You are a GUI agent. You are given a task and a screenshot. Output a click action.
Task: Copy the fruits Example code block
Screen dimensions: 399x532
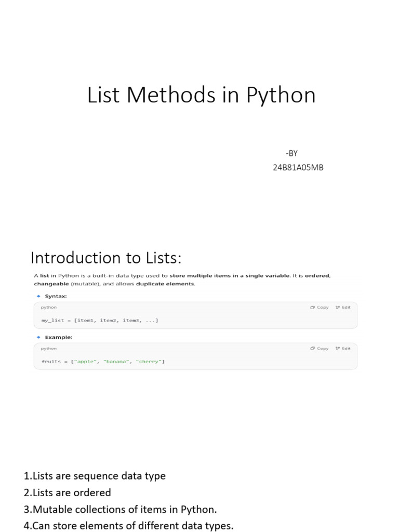click(320, 348)
